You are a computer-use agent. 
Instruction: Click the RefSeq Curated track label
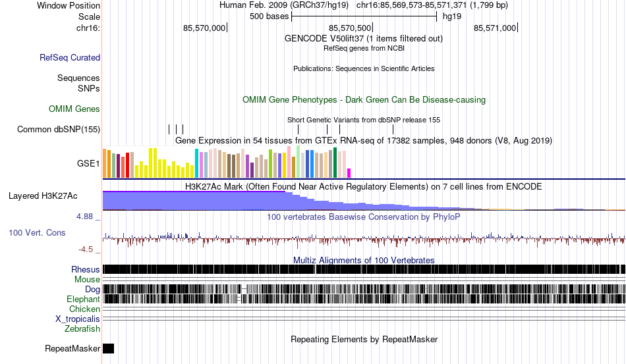[x=70, y=57]
